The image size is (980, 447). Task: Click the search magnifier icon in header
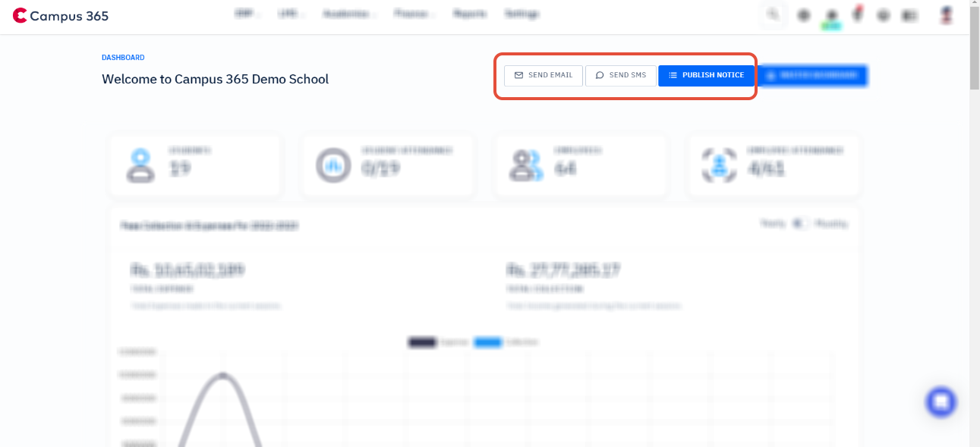[773, 14]
